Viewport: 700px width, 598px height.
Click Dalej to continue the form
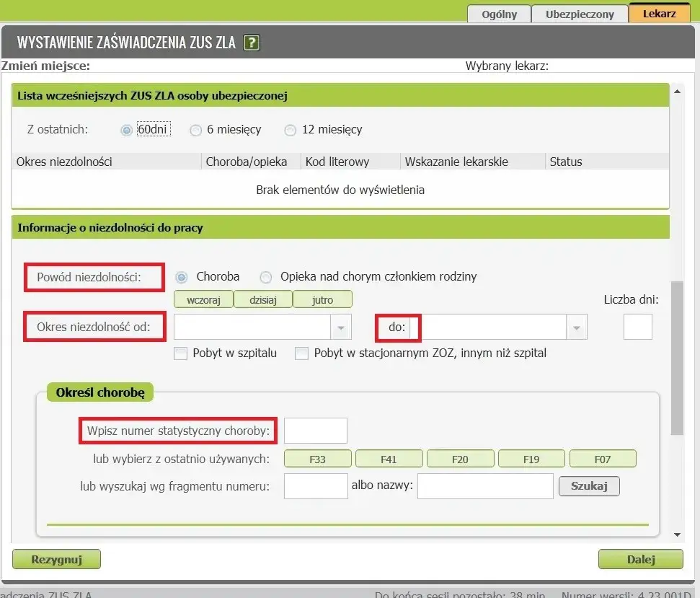coord(640,559)
